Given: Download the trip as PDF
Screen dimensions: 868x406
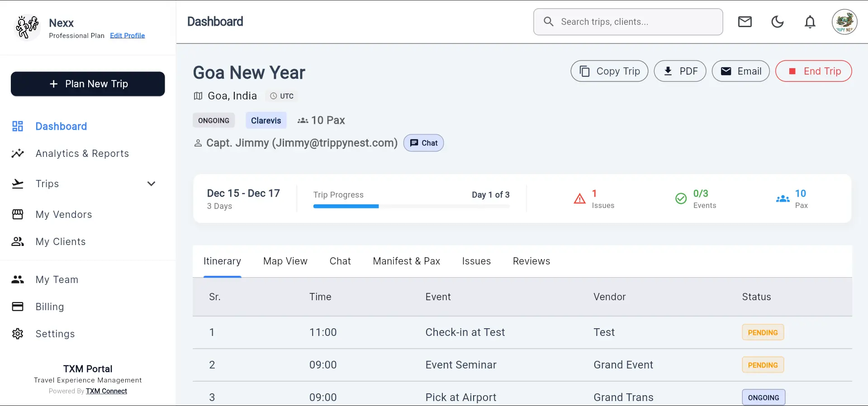Looking at the screenshot, I should (x=679, y=71).
